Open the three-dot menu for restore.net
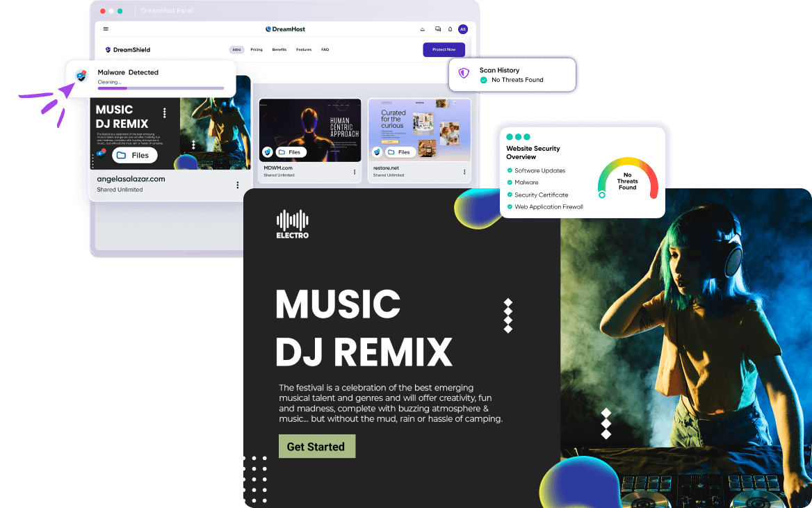 tap(464, 172)
